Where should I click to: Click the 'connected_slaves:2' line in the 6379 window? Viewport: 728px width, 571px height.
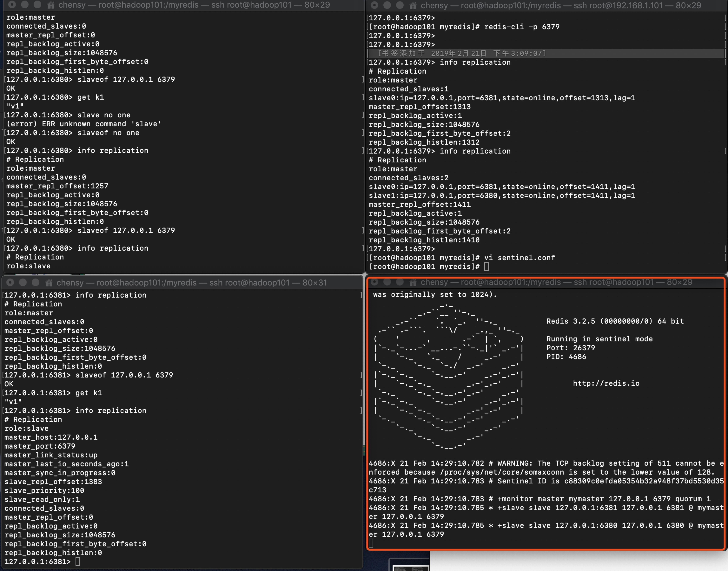pyautogui.click(x=408, y=178)
